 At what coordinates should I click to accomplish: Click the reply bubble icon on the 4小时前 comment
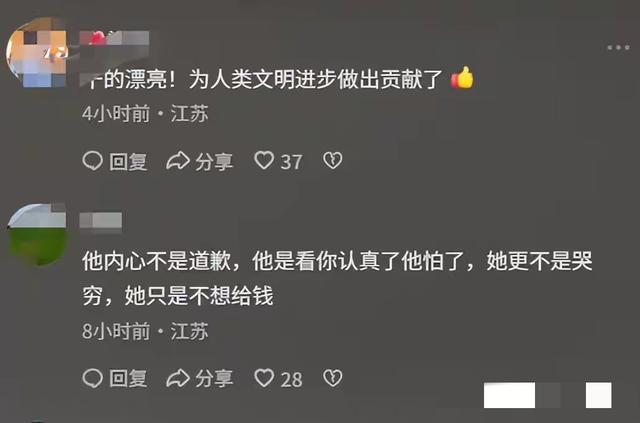pos(93,161)
